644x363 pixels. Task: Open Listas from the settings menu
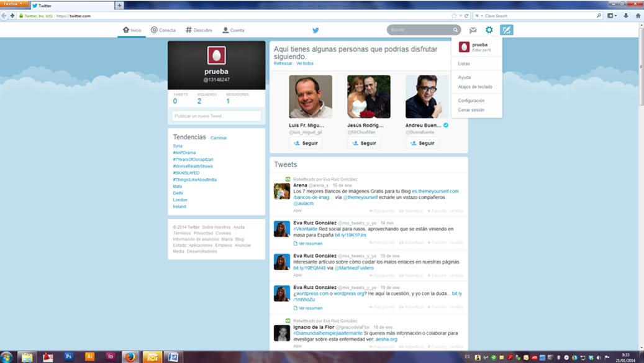coord(464,64)
